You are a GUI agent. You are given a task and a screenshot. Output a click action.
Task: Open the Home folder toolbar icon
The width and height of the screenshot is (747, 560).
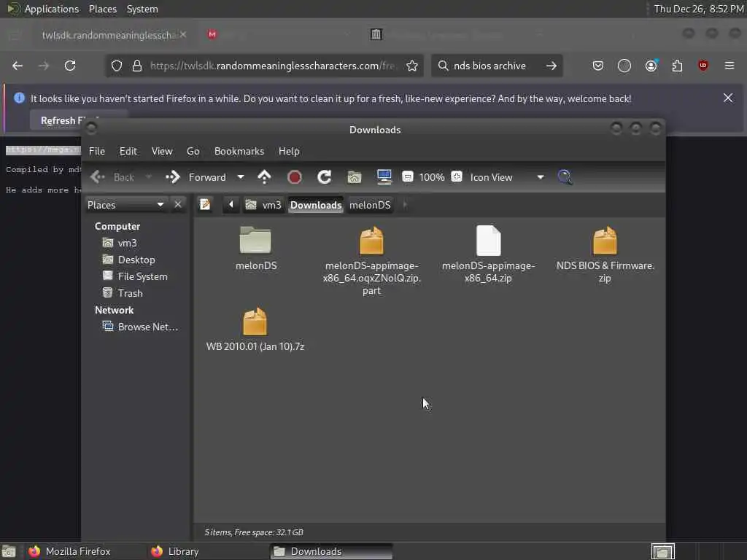point(355,177)
